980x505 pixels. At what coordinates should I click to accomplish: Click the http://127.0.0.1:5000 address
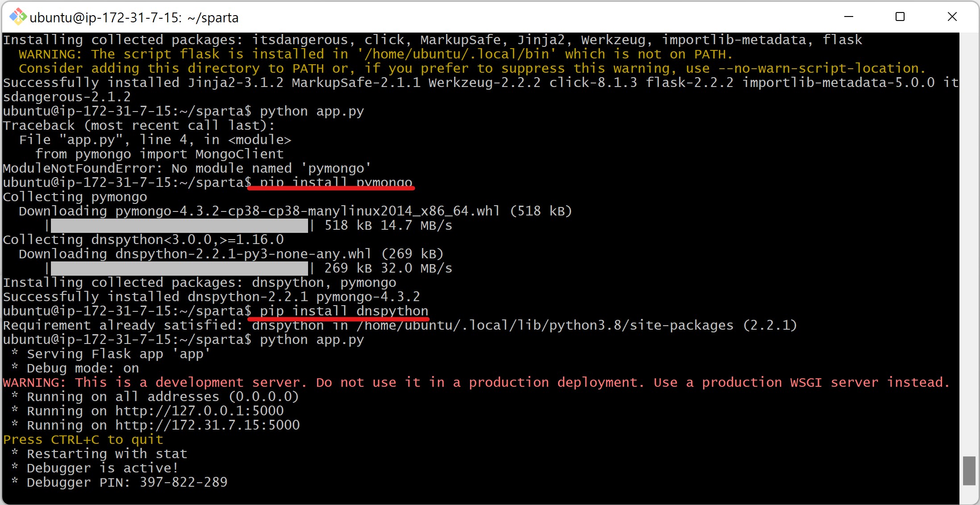200,411
